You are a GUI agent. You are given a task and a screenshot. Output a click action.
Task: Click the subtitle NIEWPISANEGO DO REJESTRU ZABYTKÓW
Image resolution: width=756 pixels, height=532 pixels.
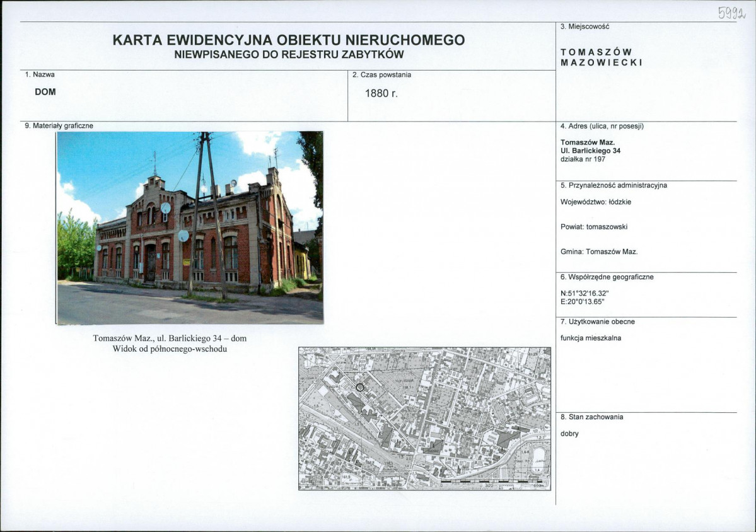[289, 54]
